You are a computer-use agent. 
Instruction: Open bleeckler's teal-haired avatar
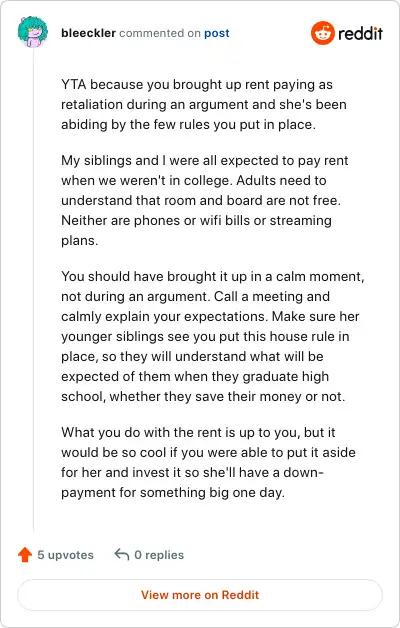pos(33,32)
